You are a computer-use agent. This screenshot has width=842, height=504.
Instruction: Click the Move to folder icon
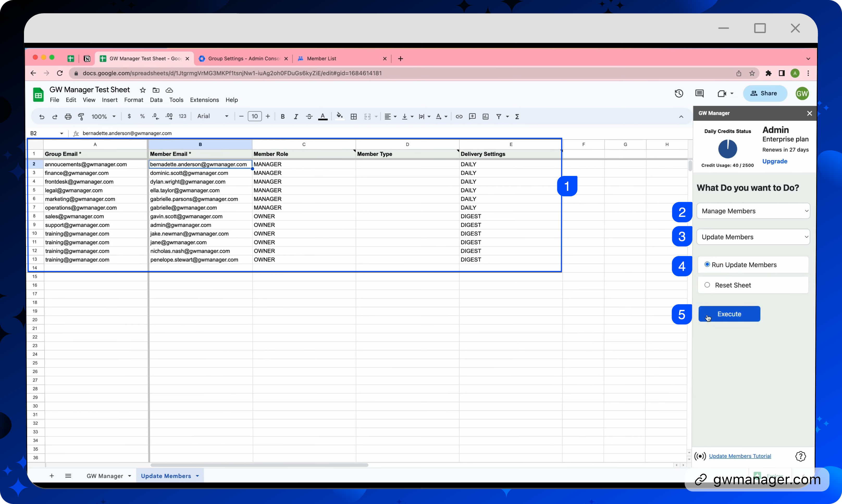156,90
